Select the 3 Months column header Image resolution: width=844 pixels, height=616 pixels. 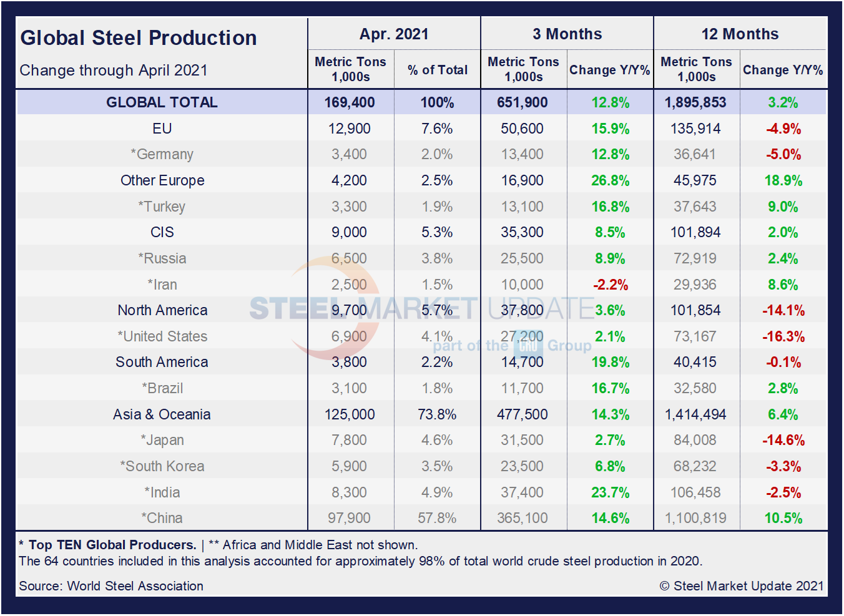pos(567,34)
